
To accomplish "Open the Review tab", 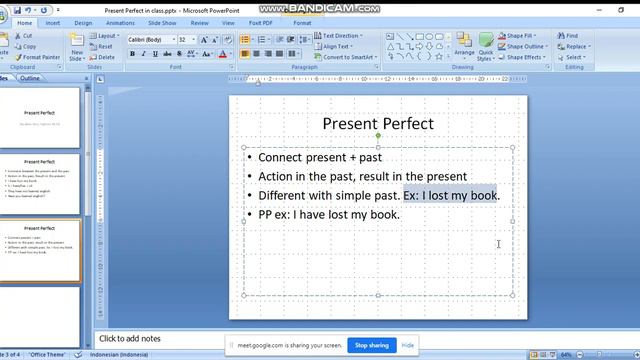I will (x=200, y=23).
